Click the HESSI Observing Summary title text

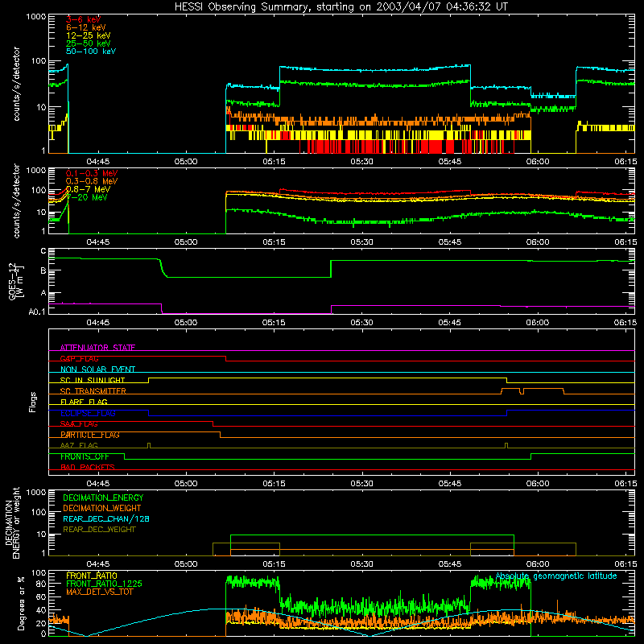click(x=341, y=7)
